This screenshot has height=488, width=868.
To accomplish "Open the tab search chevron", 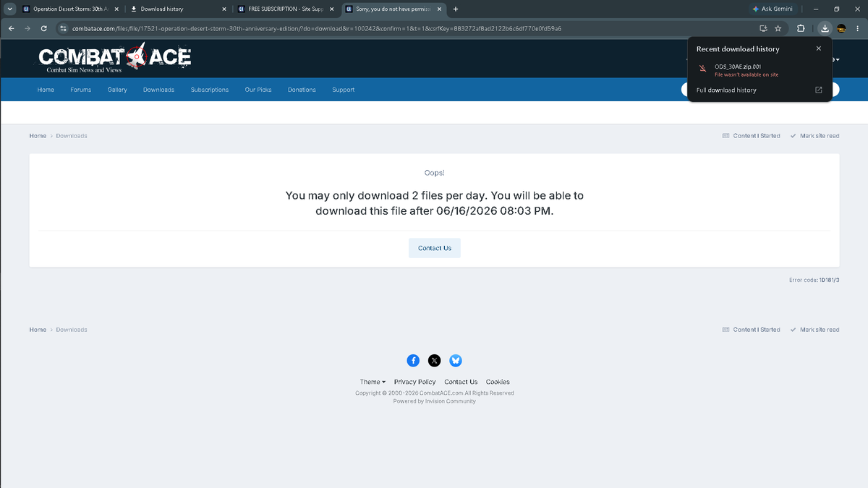I will click(x=10, y=9).
